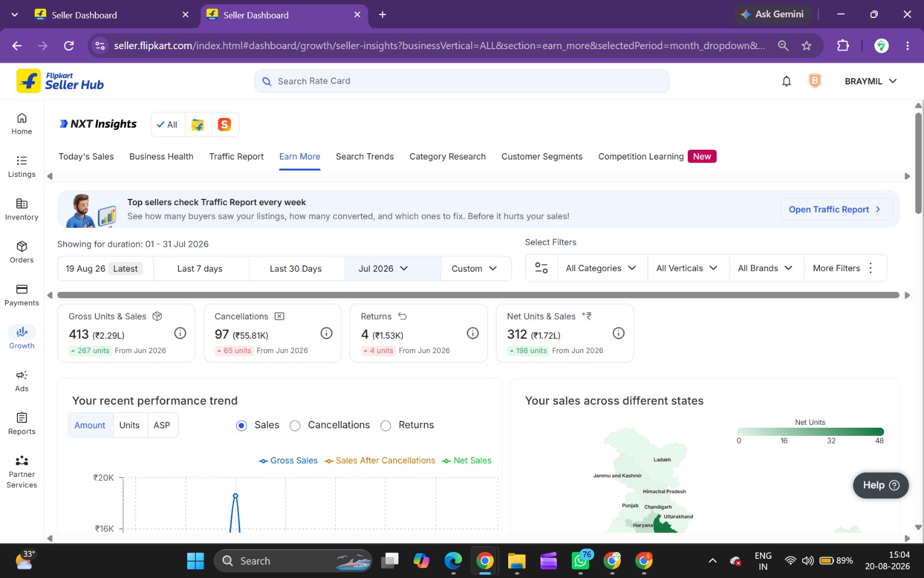
Task: Click the zoom magnifier icon in address bar
Action: (783, 46)
